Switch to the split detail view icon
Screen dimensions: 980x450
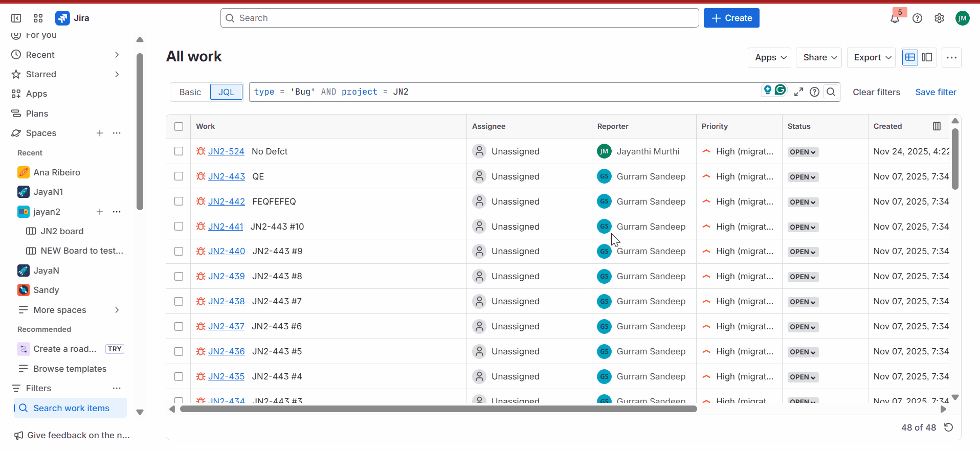pos(927,57)
